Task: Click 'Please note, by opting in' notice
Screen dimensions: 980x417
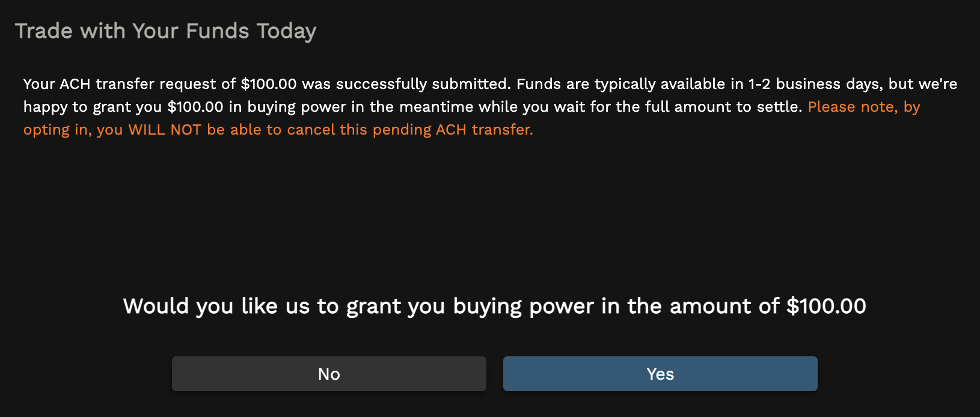Action: point(864,106)
